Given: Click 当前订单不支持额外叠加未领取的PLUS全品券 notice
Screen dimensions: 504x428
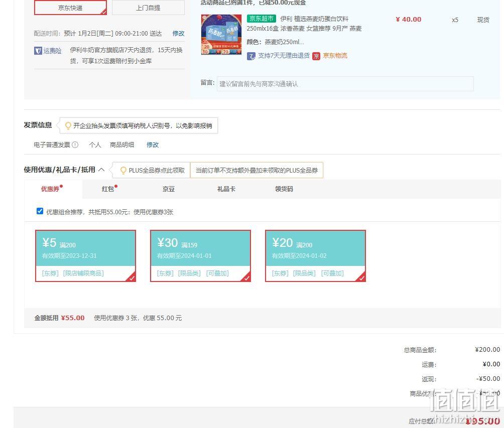Looking at the screenshot, I should [x=257, y=170].
